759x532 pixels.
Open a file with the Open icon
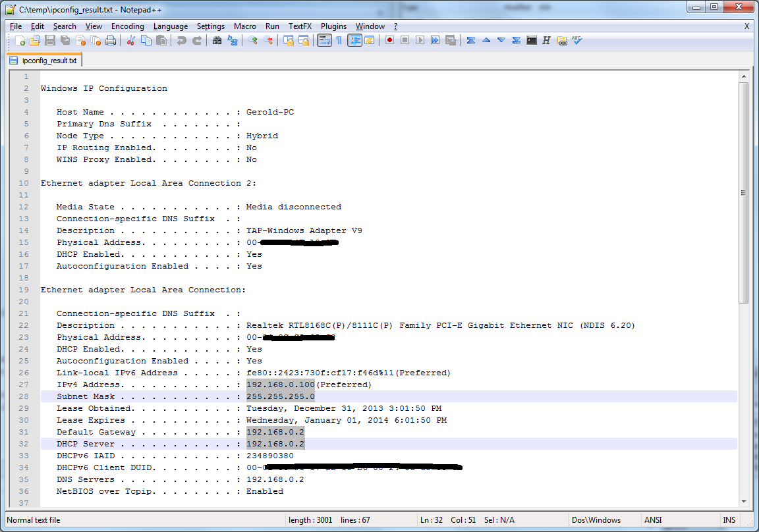36,40
